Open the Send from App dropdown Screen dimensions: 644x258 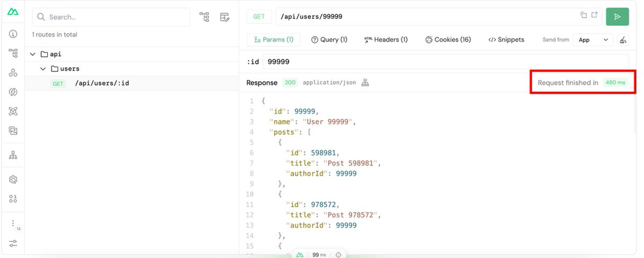click(592, 40)
